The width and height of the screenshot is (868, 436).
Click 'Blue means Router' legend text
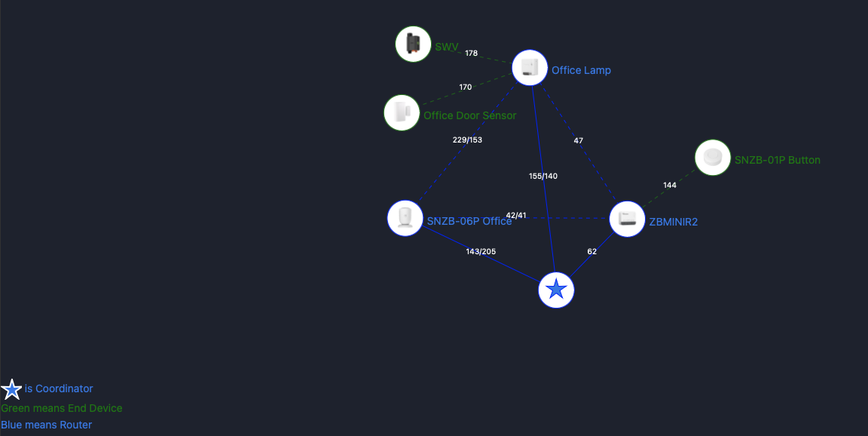coord(47,425)
